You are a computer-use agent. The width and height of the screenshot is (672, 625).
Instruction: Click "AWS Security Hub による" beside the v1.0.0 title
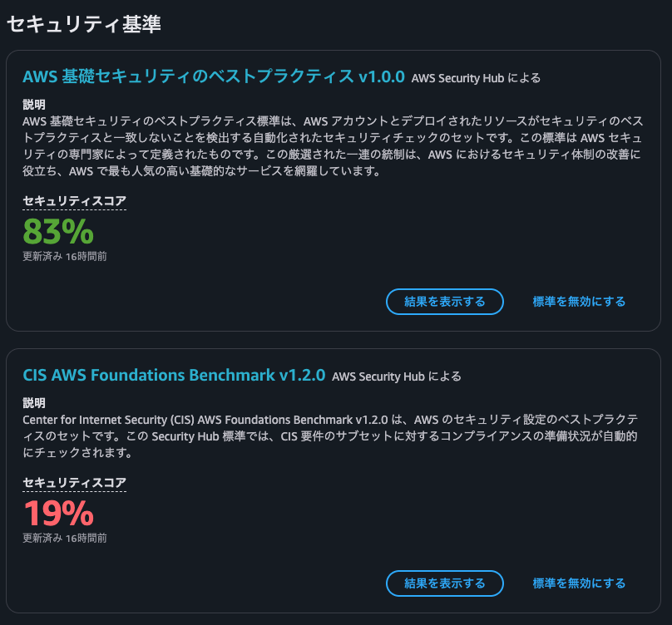(476, 78)
